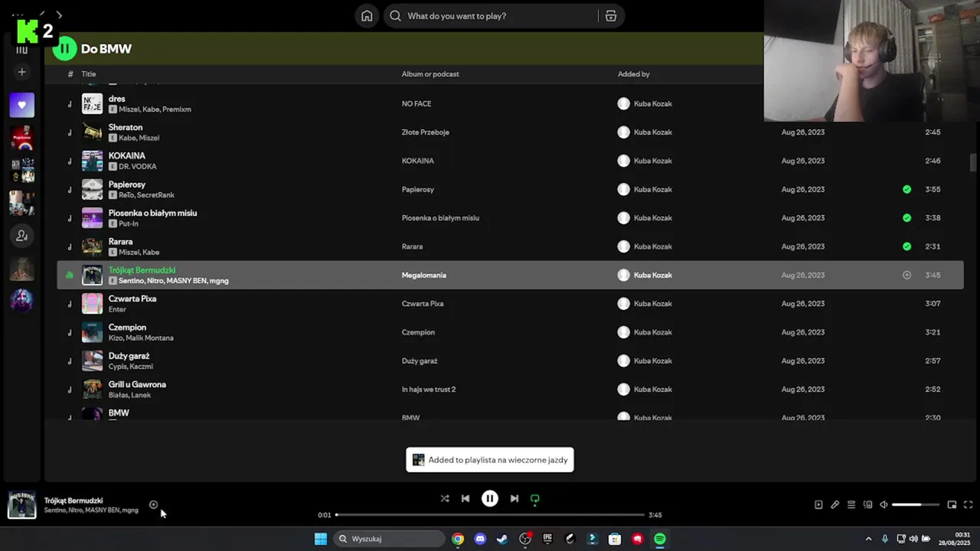Mute the Spotify volume speaker icon
The image size is (980, 551).
(x=884, y=505)
